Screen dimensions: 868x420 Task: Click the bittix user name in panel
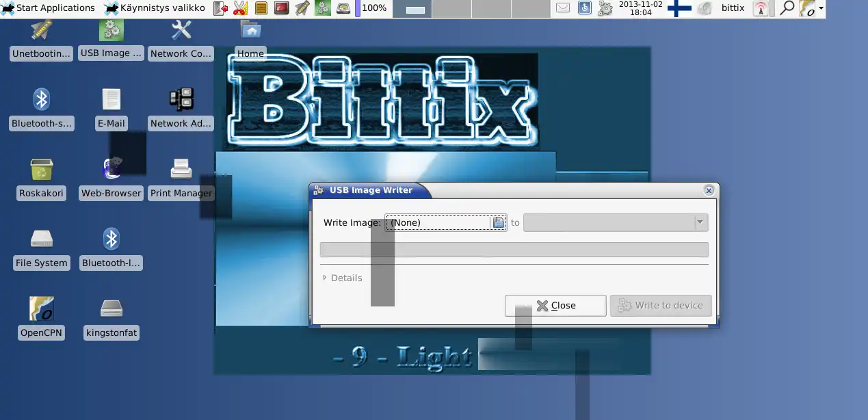[x=733, y=8]
